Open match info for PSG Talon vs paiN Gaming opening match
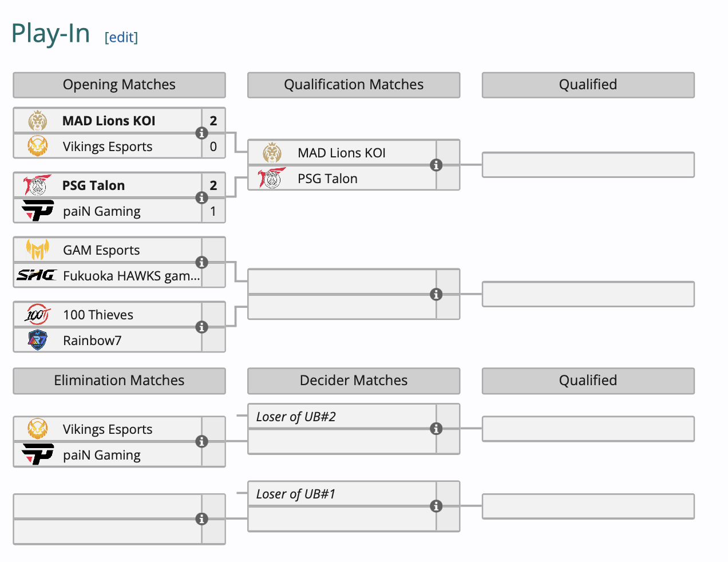 coord(201,198)
